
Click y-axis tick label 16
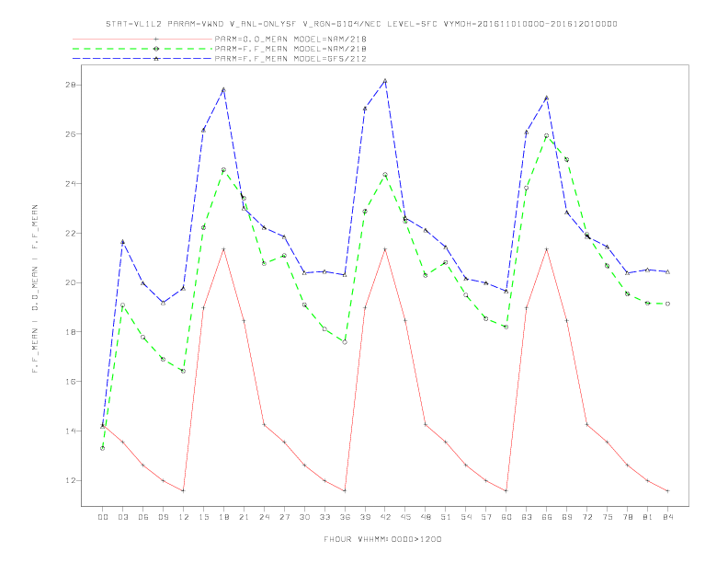71,382
